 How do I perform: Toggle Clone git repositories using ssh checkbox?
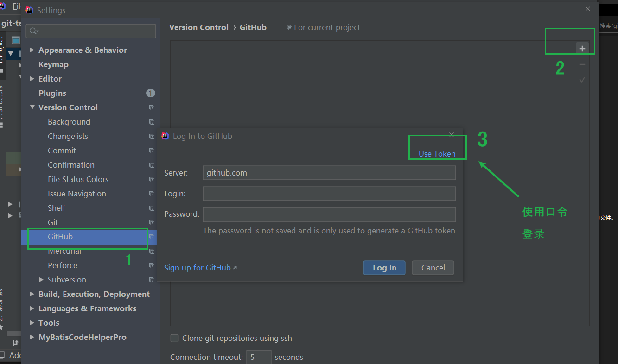click(174, 338)
